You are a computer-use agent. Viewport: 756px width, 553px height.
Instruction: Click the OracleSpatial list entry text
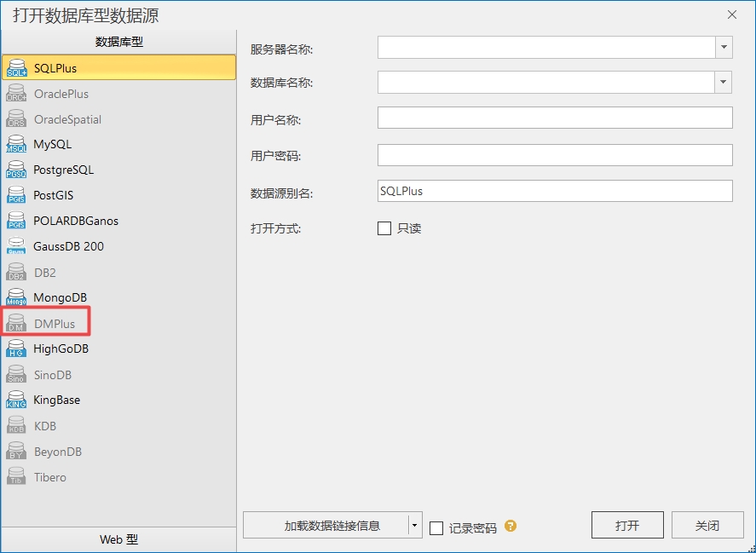point(67,119)
